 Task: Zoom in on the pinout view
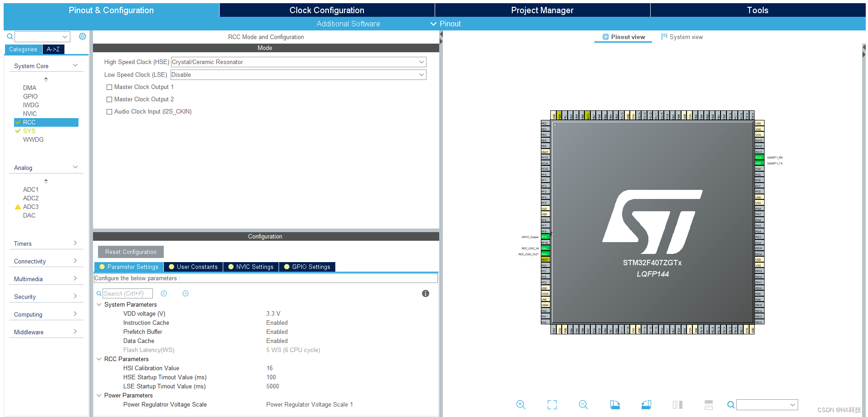pyautogui.click(x=520, y=404)
